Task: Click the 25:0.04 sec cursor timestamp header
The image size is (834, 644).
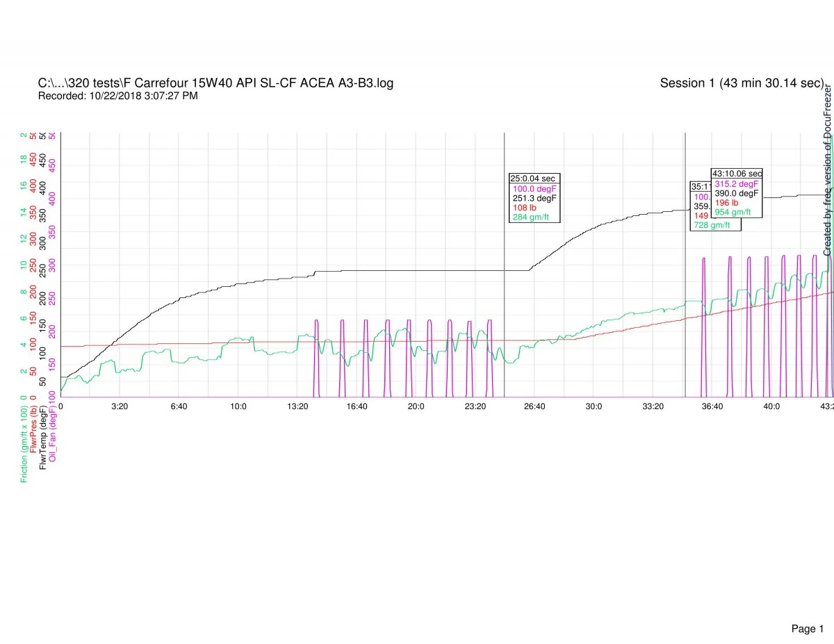Action: tap(534, 179)
